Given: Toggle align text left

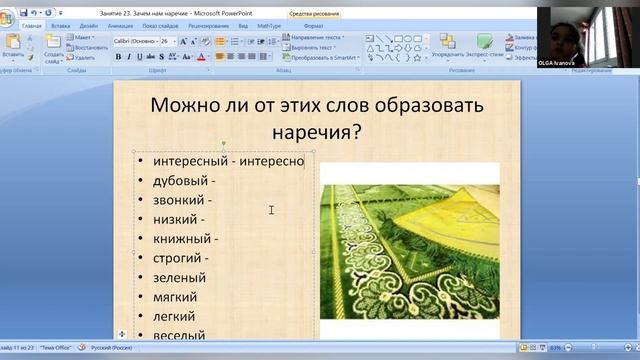Looking at the screenshot, I should [220, 56].
